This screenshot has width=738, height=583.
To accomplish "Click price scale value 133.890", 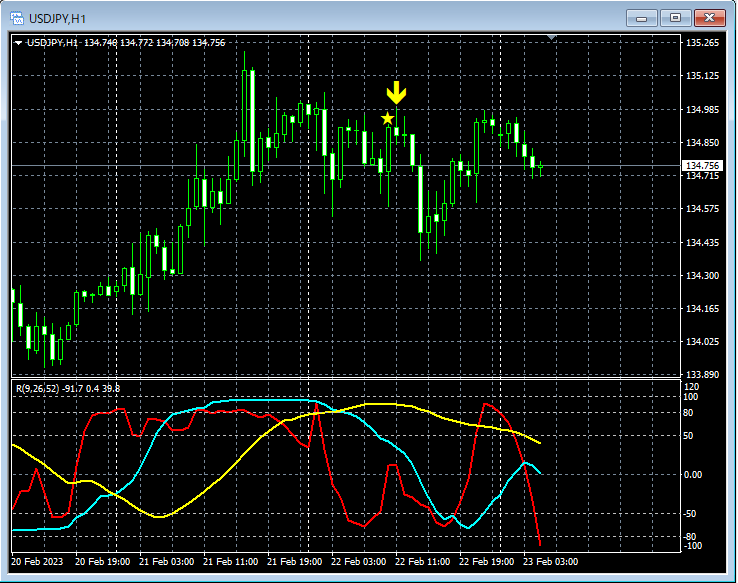I will [702, 375].
